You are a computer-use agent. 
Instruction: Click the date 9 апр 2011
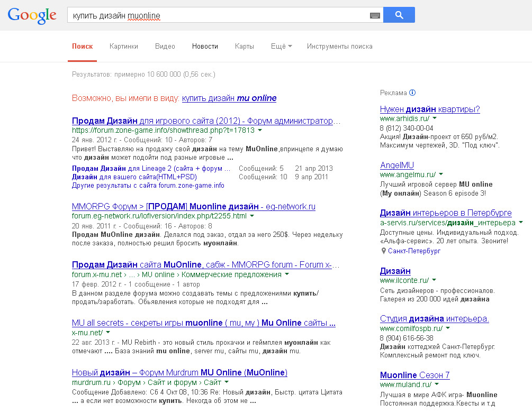311,177
